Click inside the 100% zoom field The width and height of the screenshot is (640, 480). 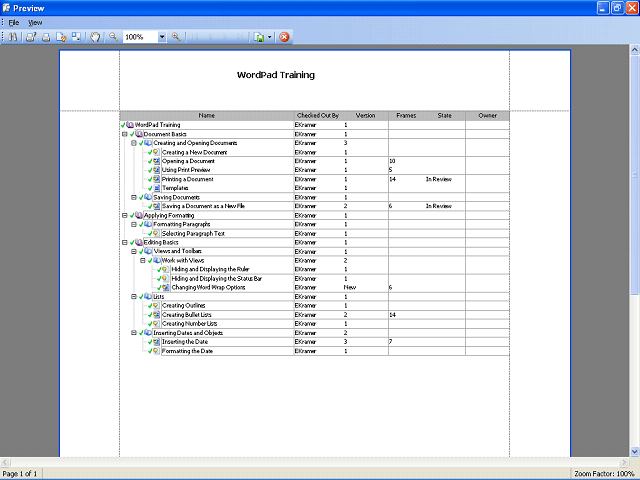140,37
